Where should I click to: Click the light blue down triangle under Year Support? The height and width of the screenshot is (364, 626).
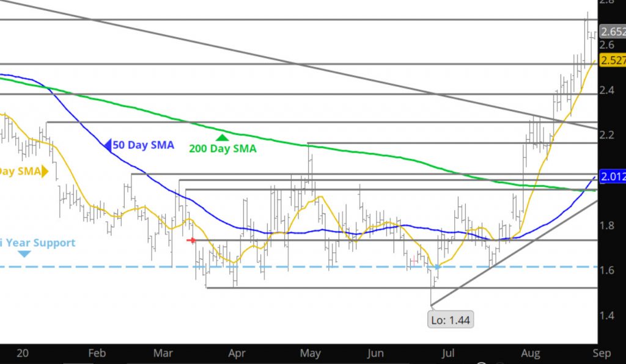tap(24, 253)
